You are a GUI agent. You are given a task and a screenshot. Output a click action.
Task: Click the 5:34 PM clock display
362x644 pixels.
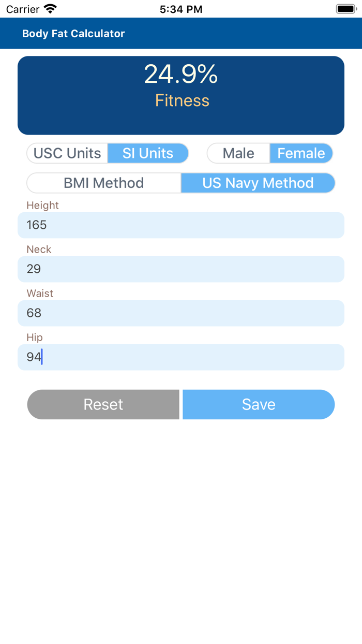pyautogui.click(x=181, y=8)
